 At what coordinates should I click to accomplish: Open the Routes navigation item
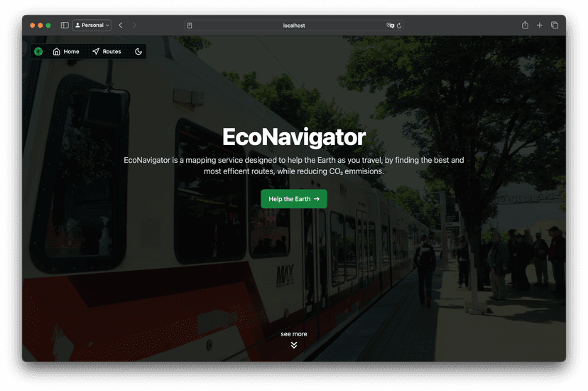107,51
